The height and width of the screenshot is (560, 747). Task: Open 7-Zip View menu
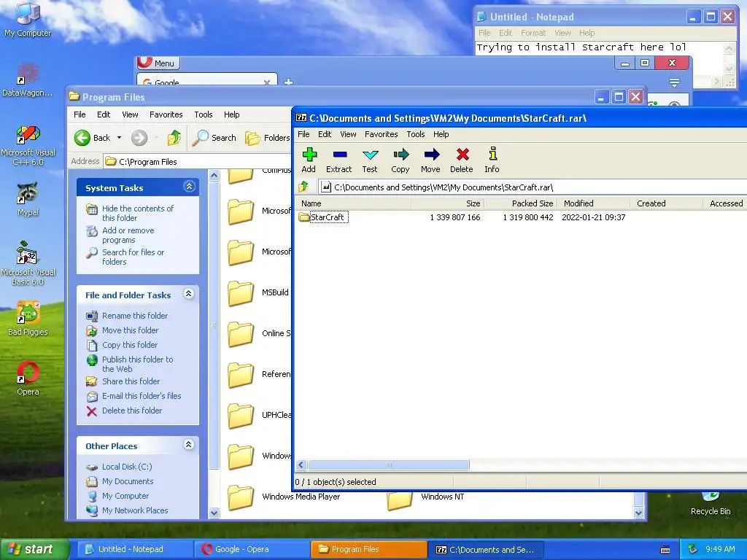348,134
